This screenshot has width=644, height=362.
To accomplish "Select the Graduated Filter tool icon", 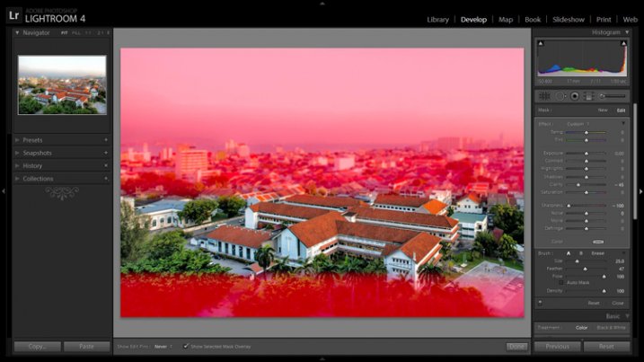I will coord(588,95).
